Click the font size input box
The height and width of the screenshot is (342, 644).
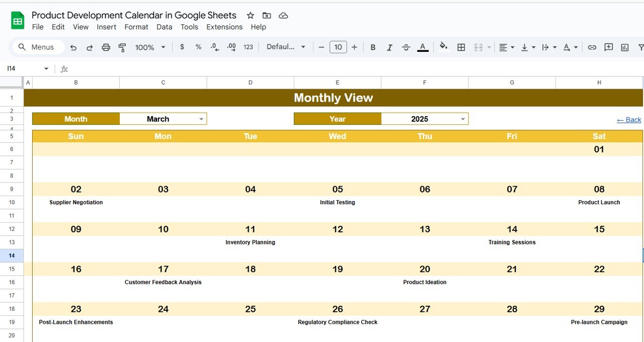click(338, 47)
